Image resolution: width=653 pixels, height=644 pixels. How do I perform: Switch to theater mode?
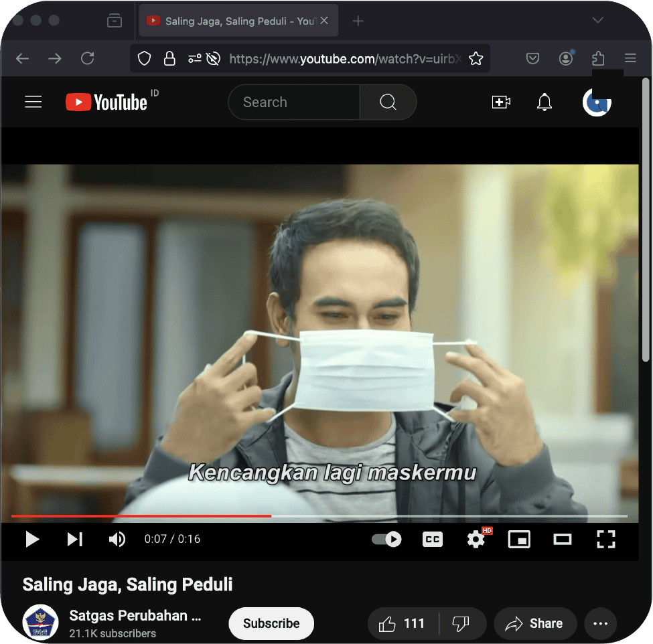click(562, 539)
